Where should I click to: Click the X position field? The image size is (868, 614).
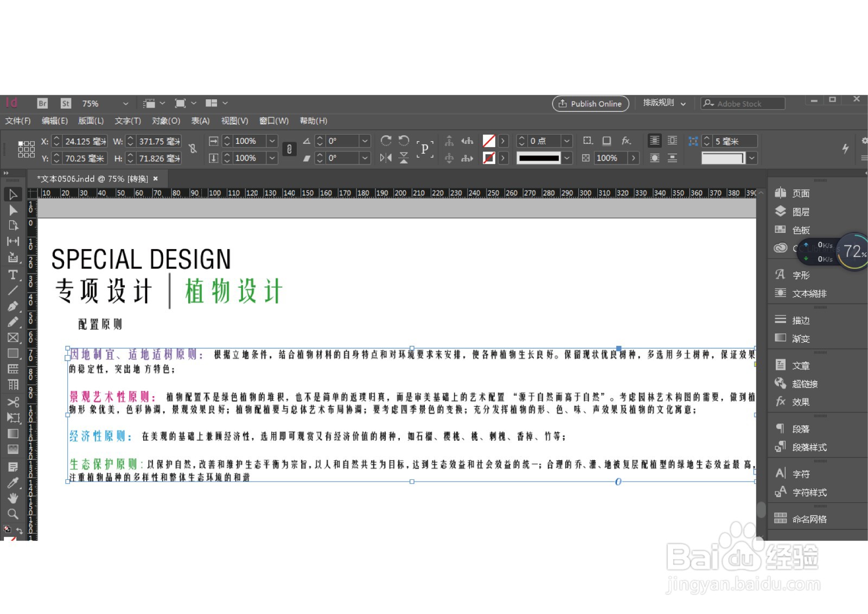coord(85,141)
